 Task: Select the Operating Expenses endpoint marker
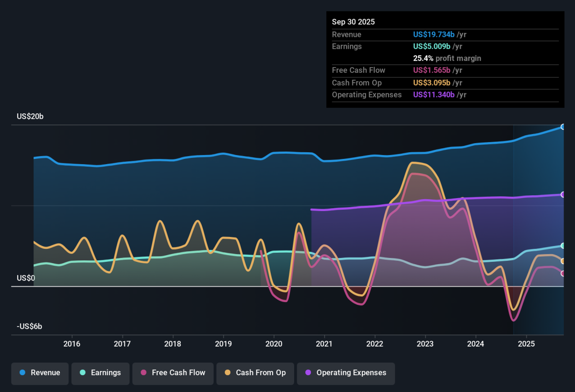click(563, 195)
